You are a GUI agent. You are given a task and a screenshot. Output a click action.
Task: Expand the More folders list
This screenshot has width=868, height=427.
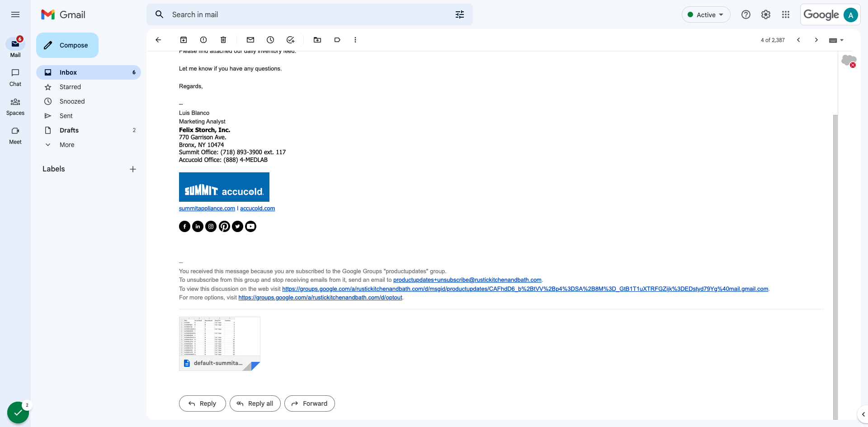pos(67,145)
